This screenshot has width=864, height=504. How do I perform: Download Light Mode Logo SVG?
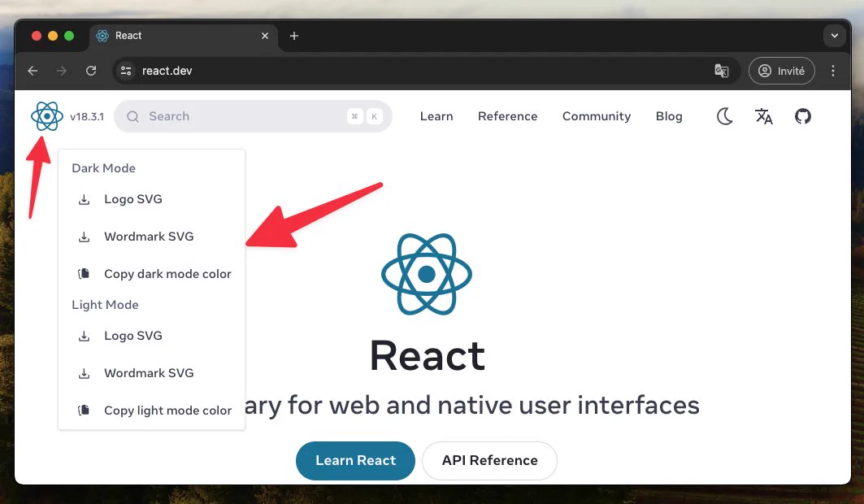pos(151,336)
